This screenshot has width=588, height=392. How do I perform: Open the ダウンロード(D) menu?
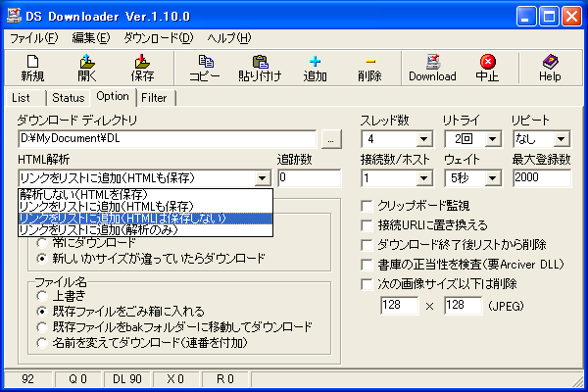[158, 38]
